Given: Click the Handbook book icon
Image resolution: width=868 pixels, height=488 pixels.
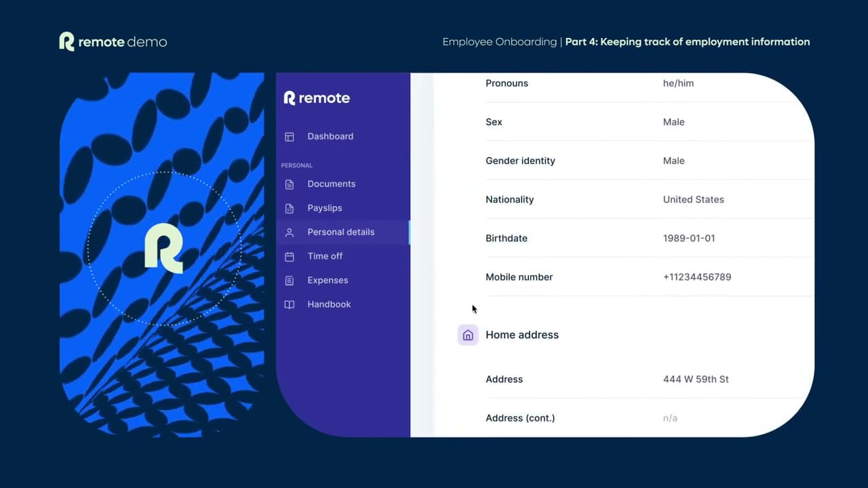Looking at the screenshot, I should point(290,305).
